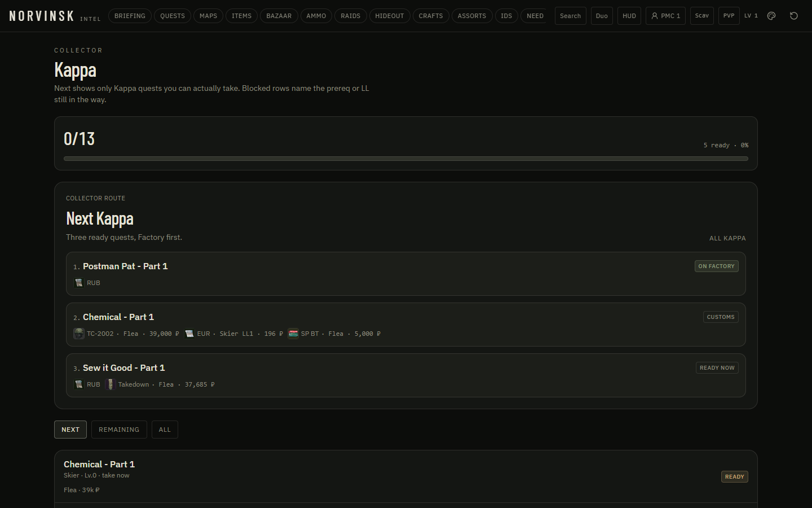Viewport: 812px width, 508px height.
Task: Click the RUB icon under Postman Pat
Action: 79,283
